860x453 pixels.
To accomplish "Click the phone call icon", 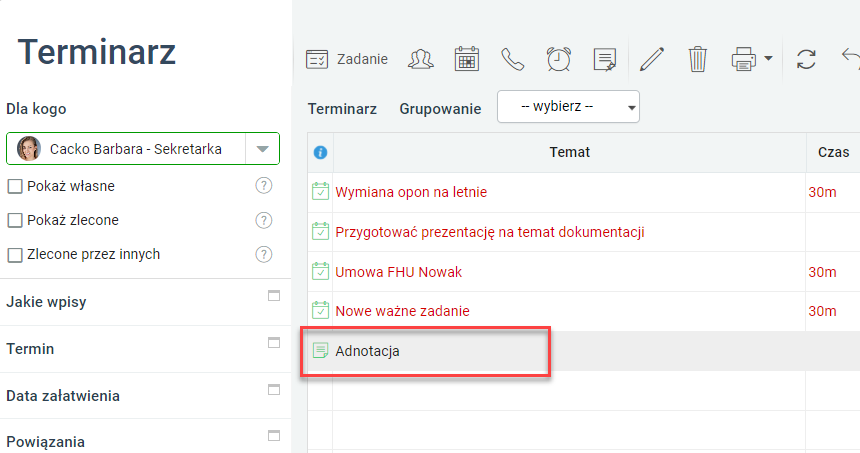I will point(512,59).
